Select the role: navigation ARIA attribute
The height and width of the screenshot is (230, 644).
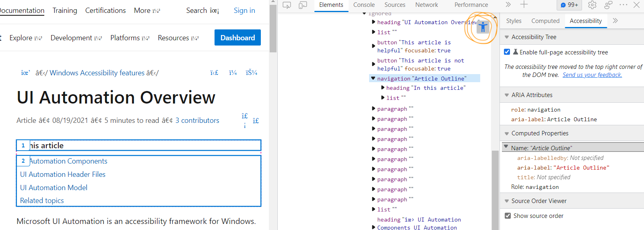[536, 110]
